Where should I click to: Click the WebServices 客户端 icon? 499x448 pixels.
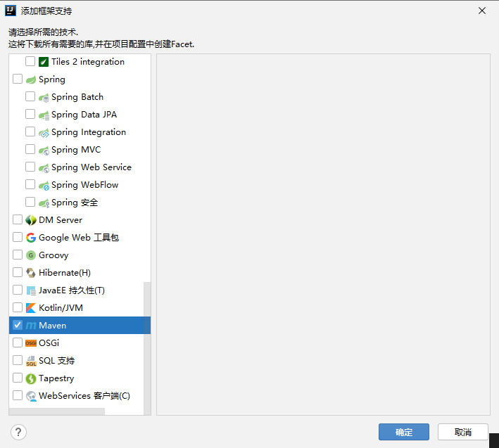click(31, 396)
